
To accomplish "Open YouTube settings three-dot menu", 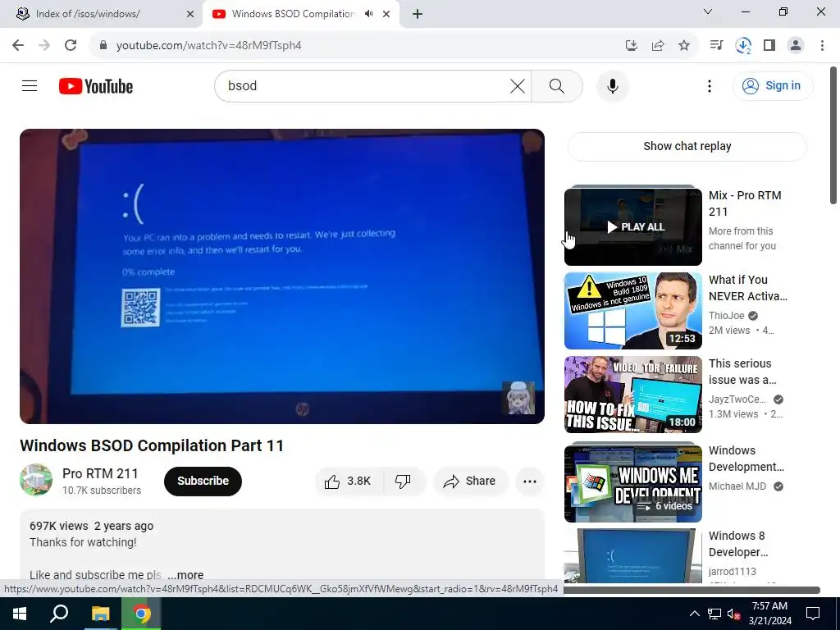I will tap(710, 85).
